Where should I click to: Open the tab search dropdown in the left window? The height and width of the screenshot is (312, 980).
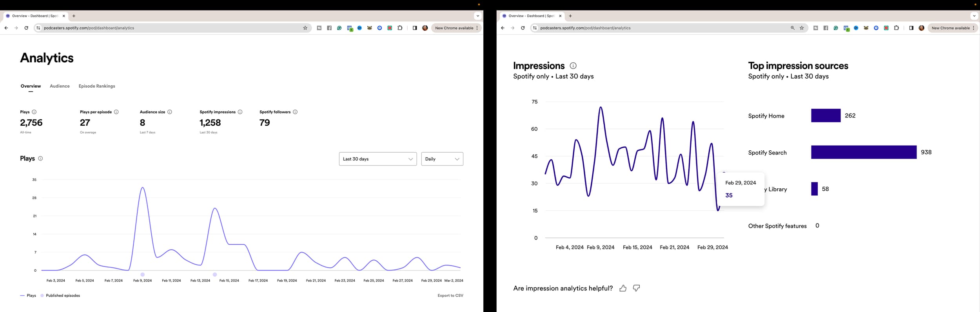click(477, 16)
